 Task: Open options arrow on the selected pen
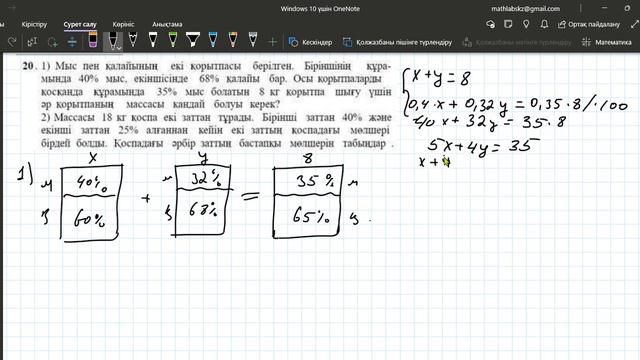[120, 48]
